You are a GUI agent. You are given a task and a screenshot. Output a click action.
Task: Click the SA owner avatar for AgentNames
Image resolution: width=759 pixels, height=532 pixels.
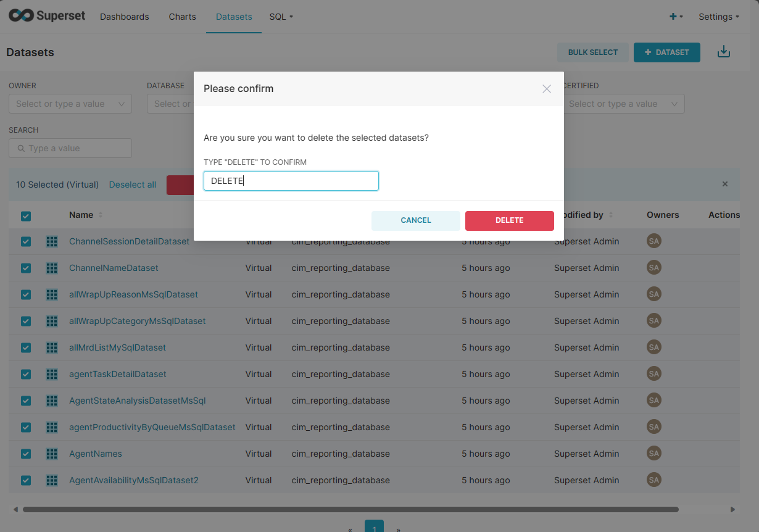coord(654,454)
